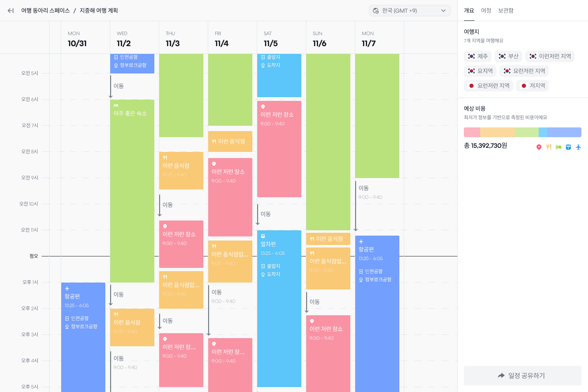Screen dimensions: 588x392
Task: Go back using the left arrow icon
Action: coord(11,11)
